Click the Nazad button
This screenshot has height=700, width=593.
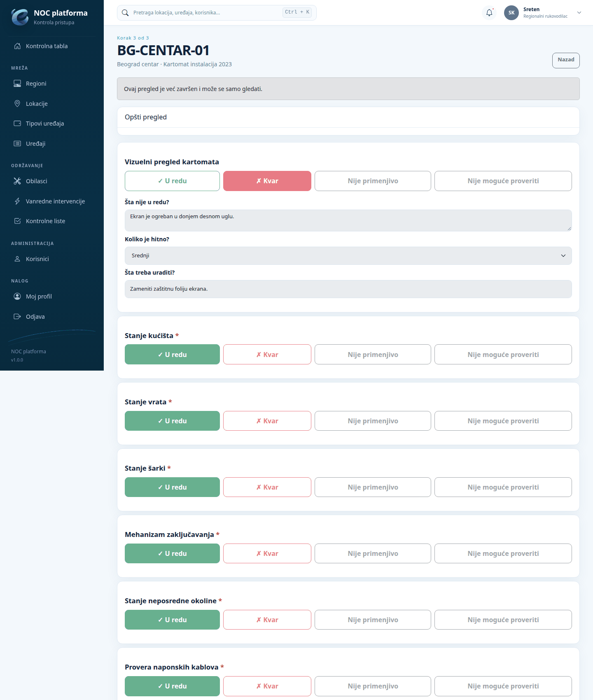(x=566, y=60)
